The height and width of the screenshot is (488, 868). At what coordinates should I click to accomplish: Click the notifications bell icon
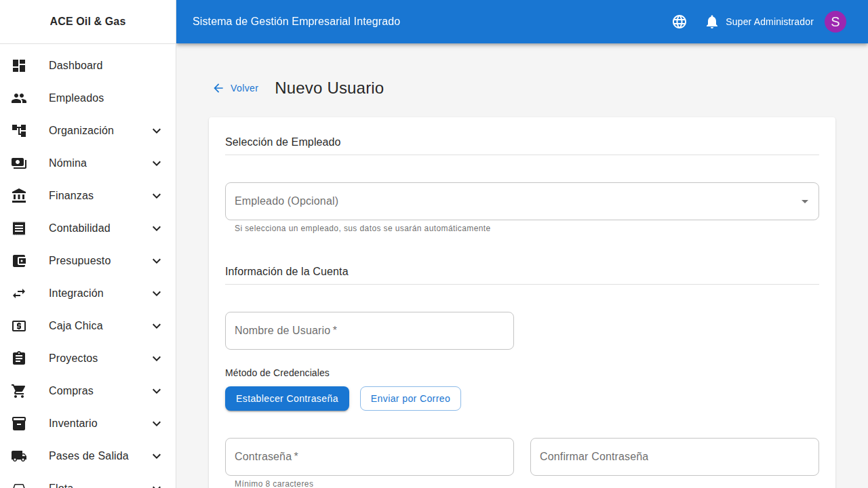click(x=711, y=22)
